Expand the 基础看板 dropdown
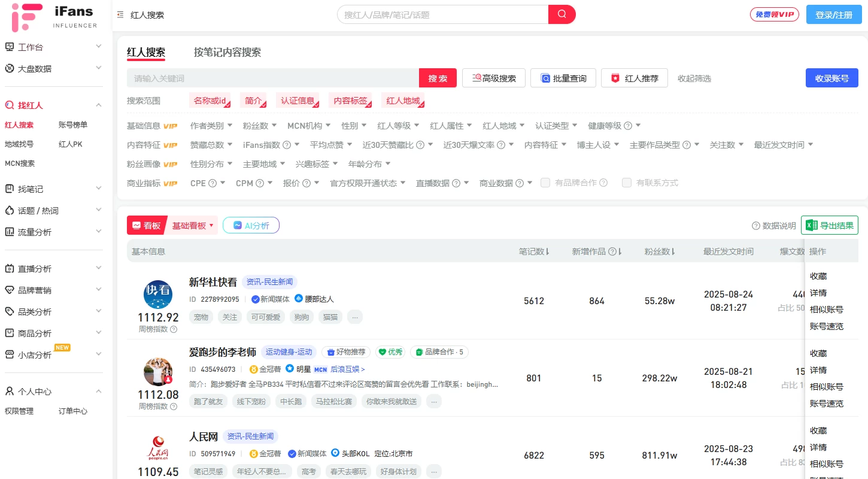868x479 pixels. click(x=193, y=226)
